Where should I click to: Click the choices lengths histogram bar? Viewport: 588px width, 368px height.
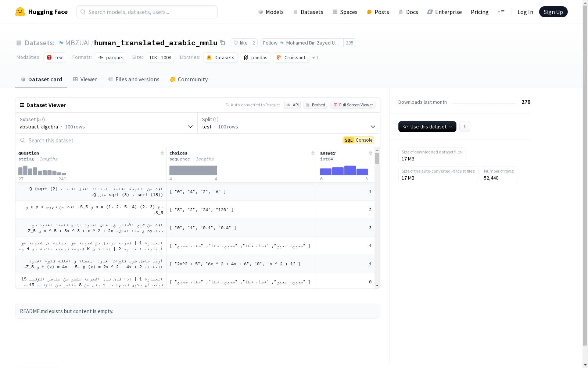193,170
